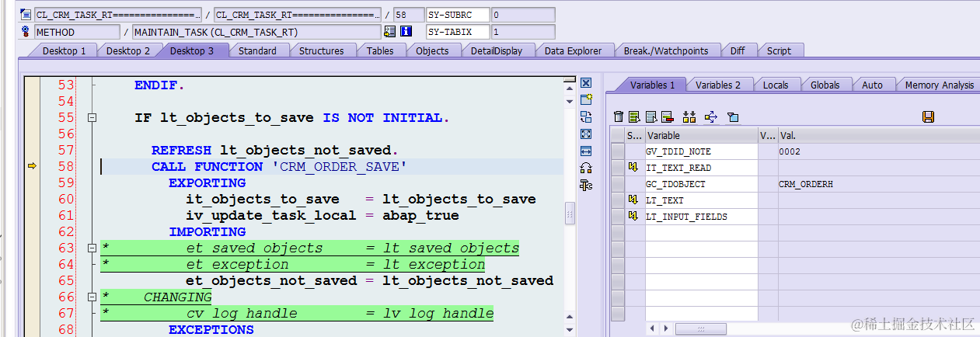Open the Tables tab
Image resolution: width=980 pixels, height=337 pixels.
pyautogui.click(x=380, y=50)
